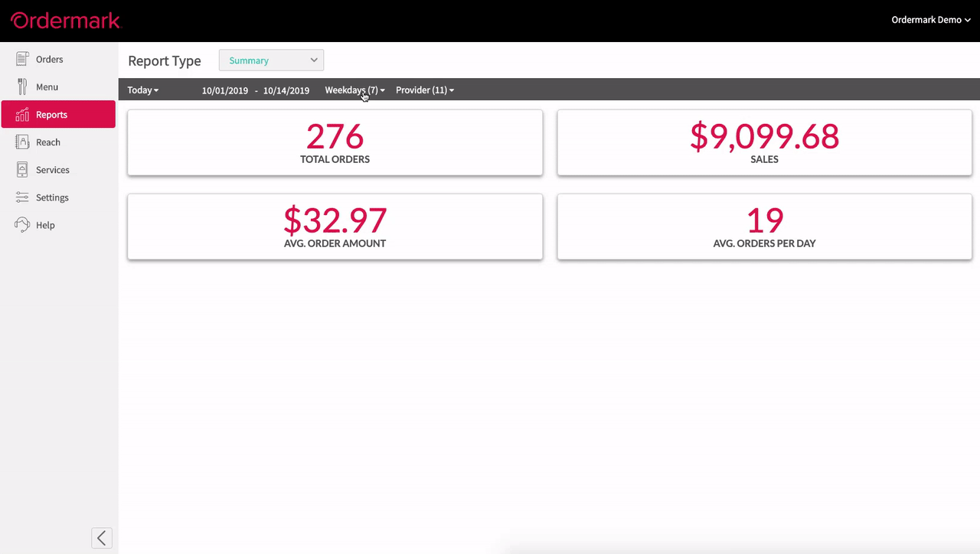
Task: Click the Reports bar chart icon
Action: (22, 115)
